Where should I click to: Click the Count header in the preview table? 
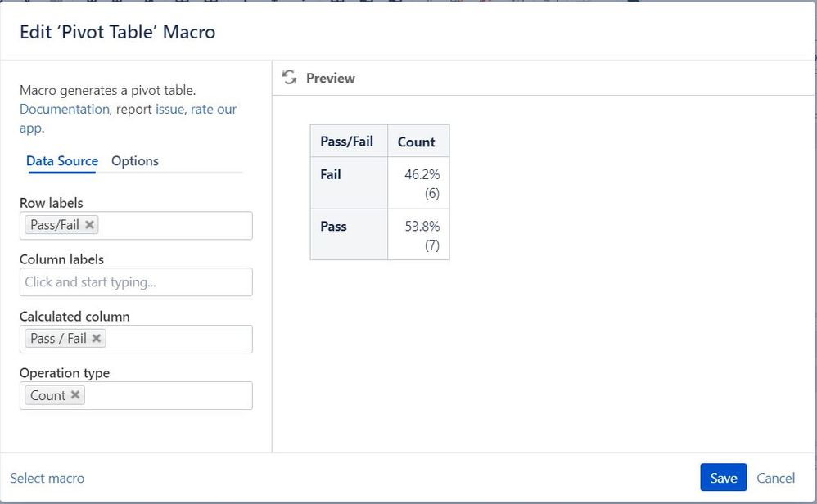tap(418, 141)
